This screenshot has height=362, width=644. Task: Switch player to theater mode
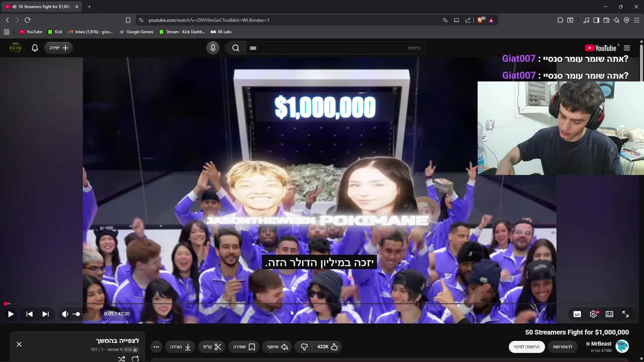[x=609, y=314]
